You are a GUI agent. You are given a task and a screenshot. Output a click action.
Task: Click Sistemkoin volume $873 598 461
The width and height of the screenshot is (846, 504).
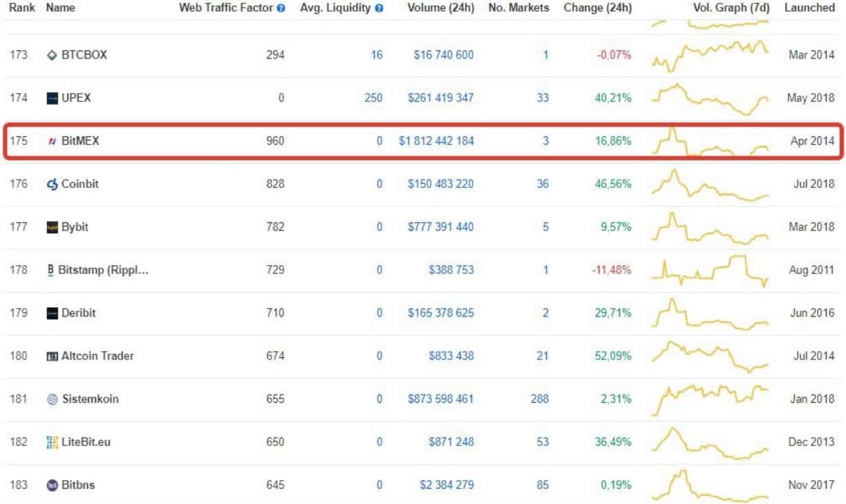click(440, 399)
